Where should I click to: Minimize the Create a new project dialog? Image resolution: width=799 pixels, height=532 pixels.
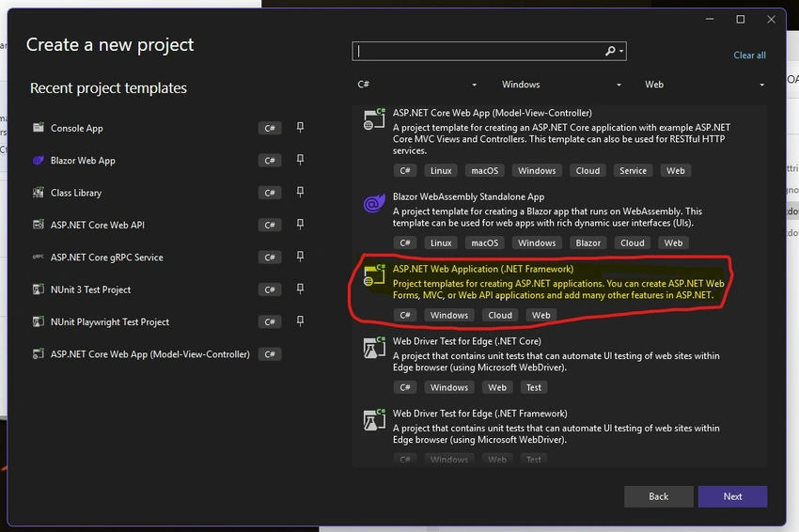coord(710,20)
